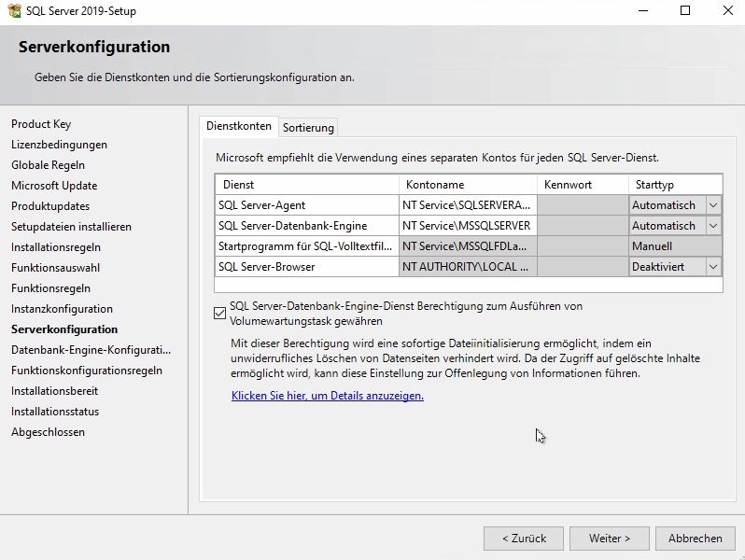Go back with the Zurück button
The width and height of the screenshot is (745, 560).
[x=524, y=539]
